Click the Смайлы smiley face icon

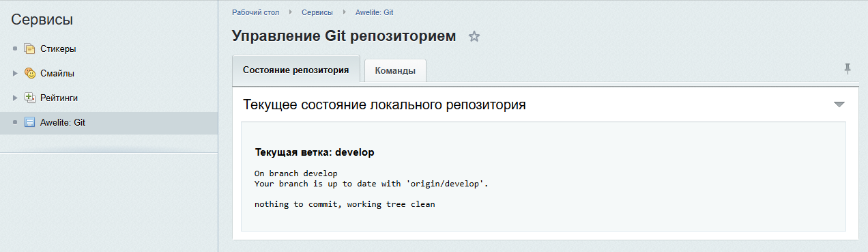(x=29, y=74)
